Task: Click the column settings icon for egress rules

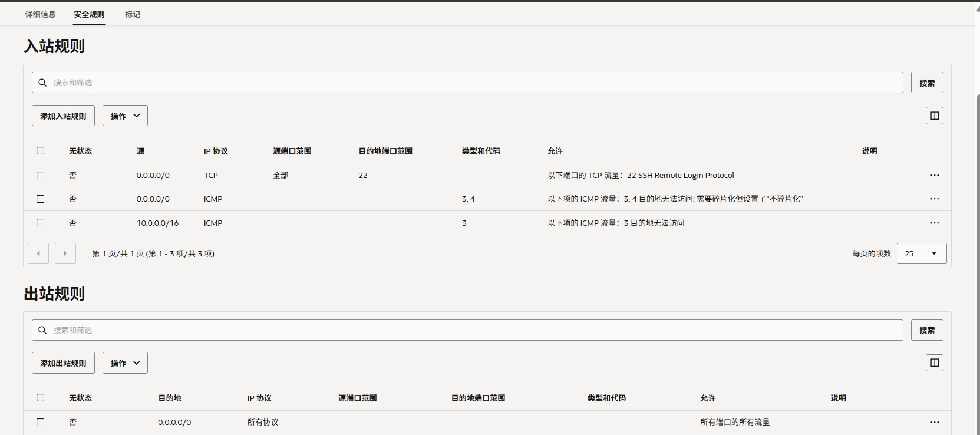Action: click(934, 362)
